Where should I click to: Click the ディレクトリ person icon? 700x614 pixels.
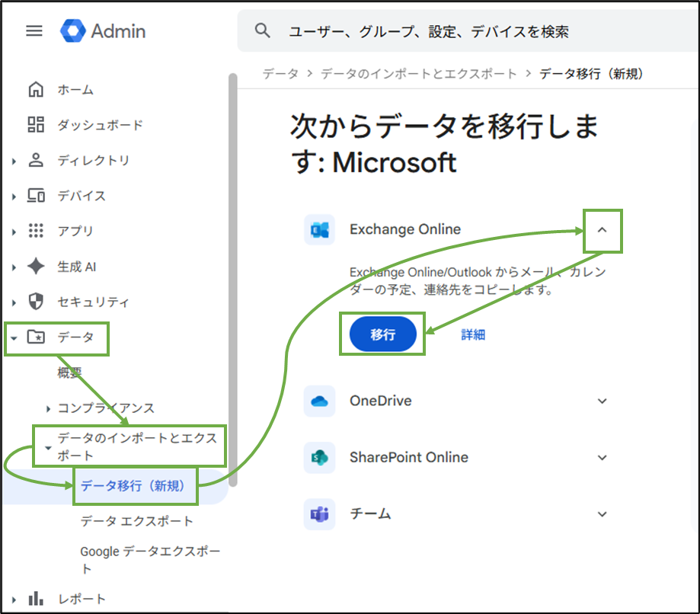(x=36, y=160)
